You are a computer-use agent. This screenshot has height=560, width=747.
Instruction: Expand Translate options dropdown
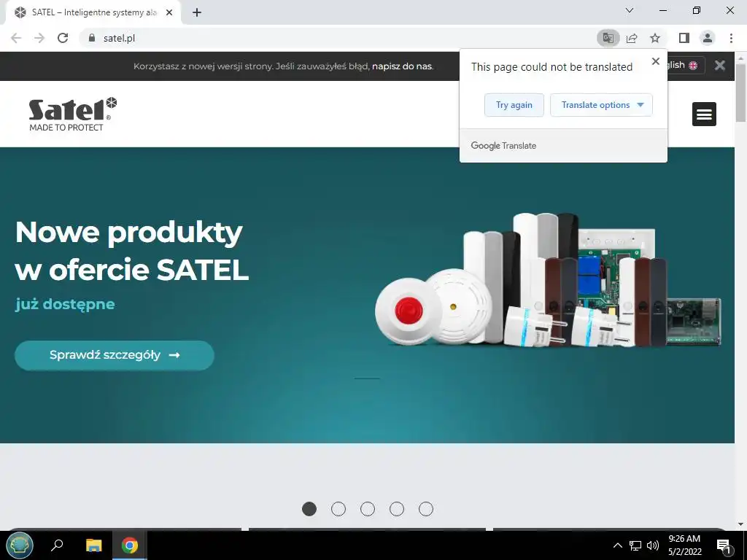pyautogui.click(x=601, y=105)
